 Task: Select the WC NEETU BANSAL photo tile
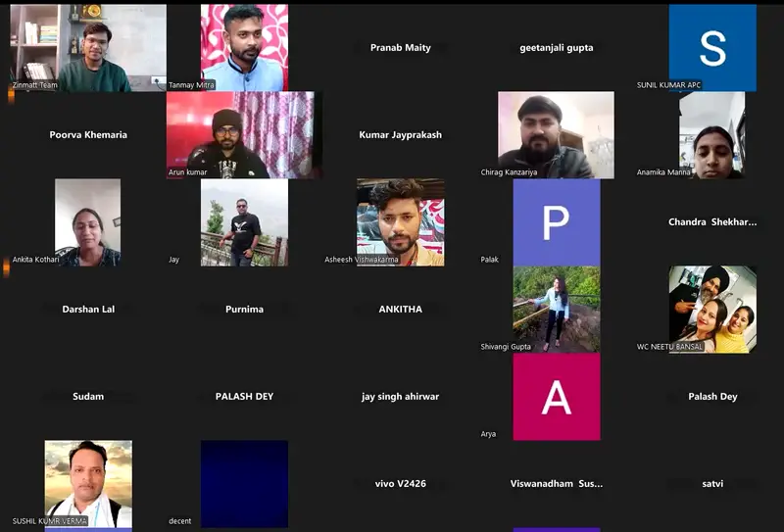click(x=712, y=309)
